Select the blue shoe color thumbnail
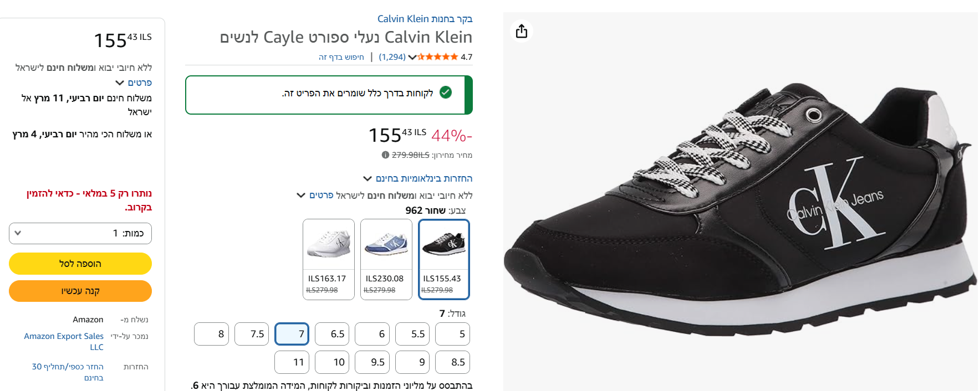The height and width of the screenshot is (391, 980). pyautogui.click(x=386, y=259)
